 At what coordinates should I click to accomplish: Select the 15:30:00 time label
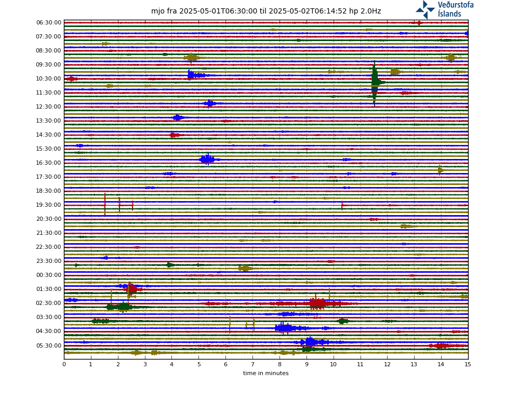tap(49, 149)
